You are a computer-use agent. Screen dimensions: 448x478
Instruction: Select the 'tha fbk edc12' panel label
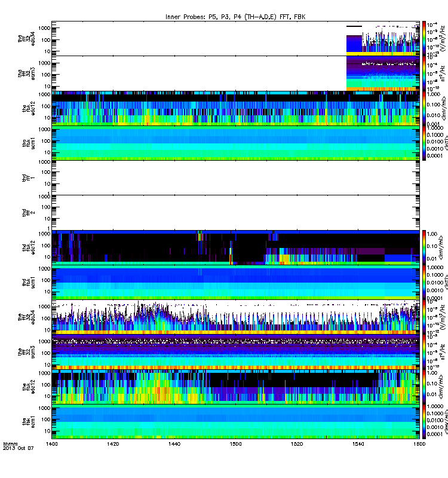(x=29, y=108)
